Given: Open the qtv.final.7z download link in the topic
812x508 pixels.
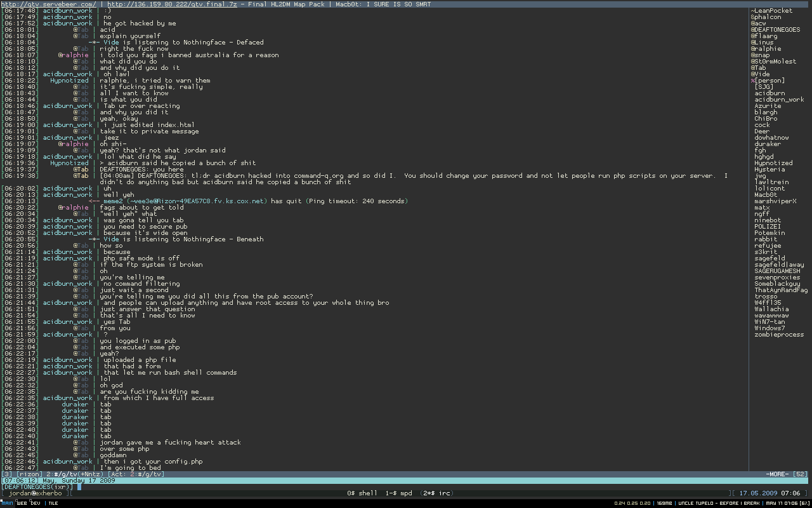Looking at the screenshot, I should point(173,4).
